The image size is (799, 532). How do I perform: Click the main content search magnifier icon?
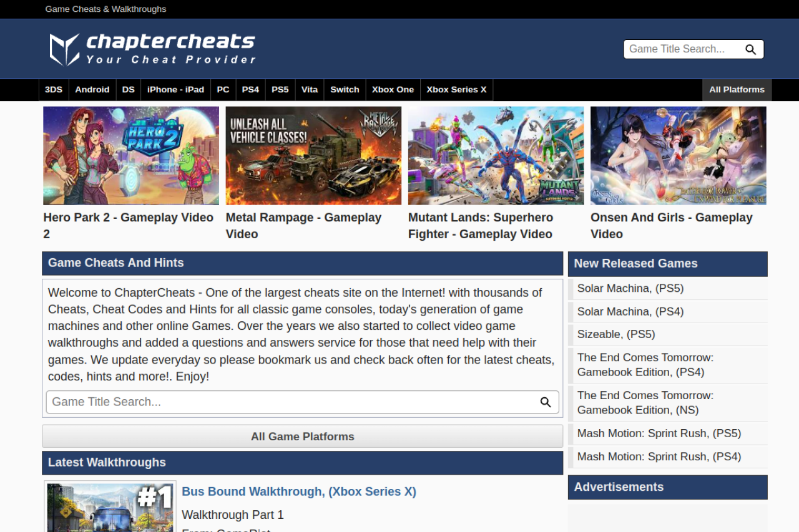pos(546,402)
